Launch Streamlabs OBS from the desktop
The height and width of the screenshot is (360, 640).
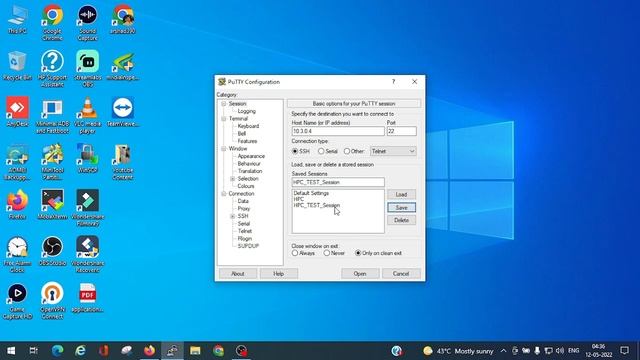point(87,69)
